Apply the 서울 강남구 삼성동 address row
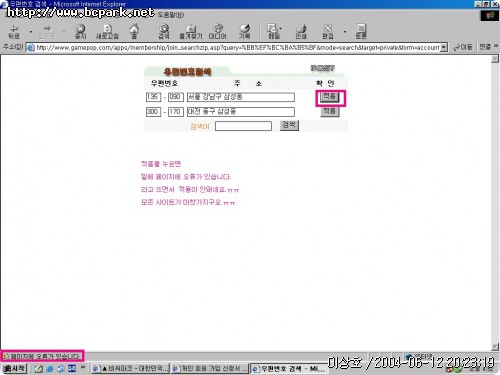Screen dimensions: 500x375 pos(329,97)
